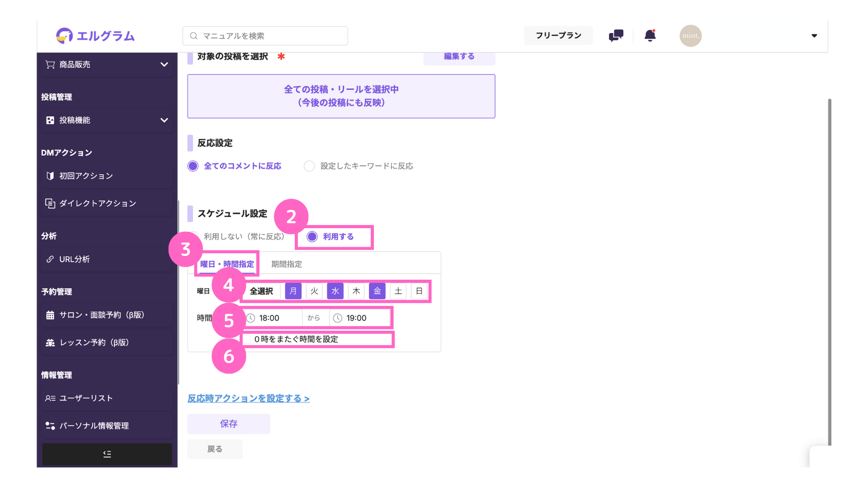This screenshot has width=868, height=488.
Task: Switch to 期間指定 tab
Action: pyautogui.click(x=287, y=264)
